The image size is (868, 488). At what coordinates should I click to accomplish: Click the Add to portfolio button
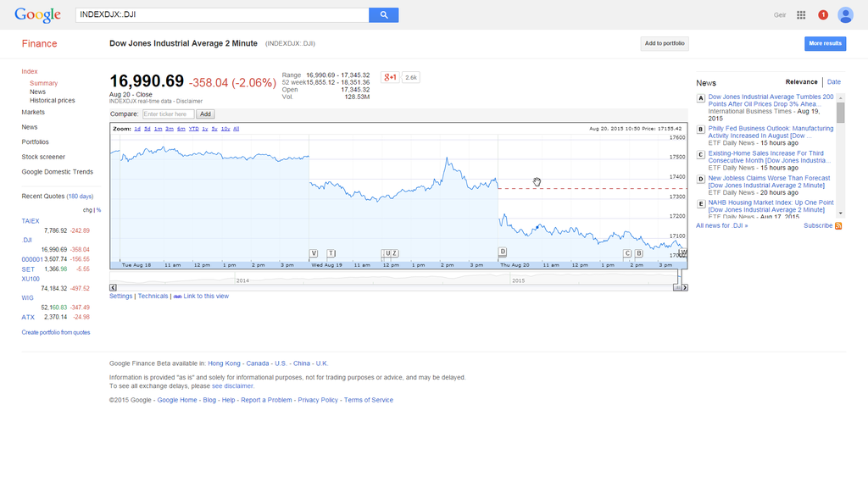(665, 44)
